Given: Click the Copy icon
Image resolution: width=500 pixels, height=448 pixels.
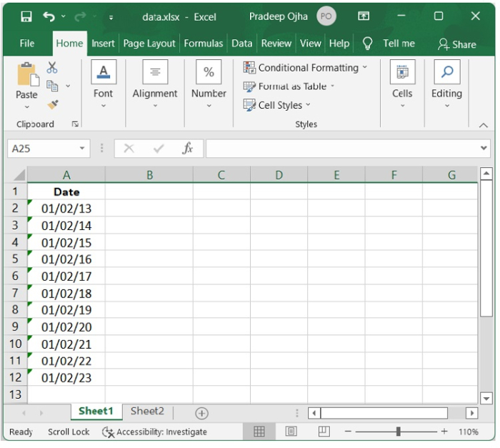Looking at the screenshot, I should tap(52, 86).
